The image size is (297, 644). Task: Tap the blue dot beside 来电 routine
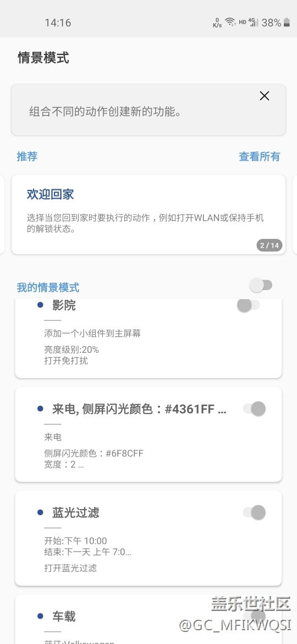click(40, 408)
